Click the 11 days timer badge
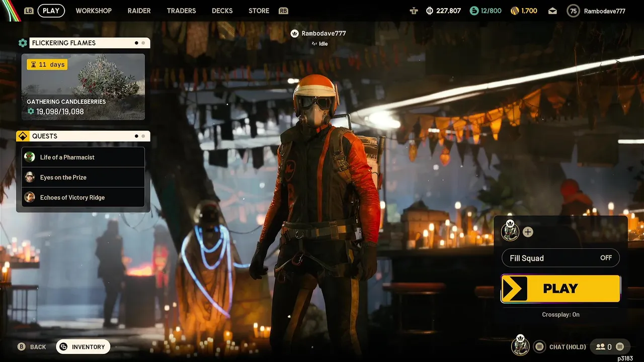Image resolution: width=644 pixels, height=362 pixels. click(x=47, y=64)
